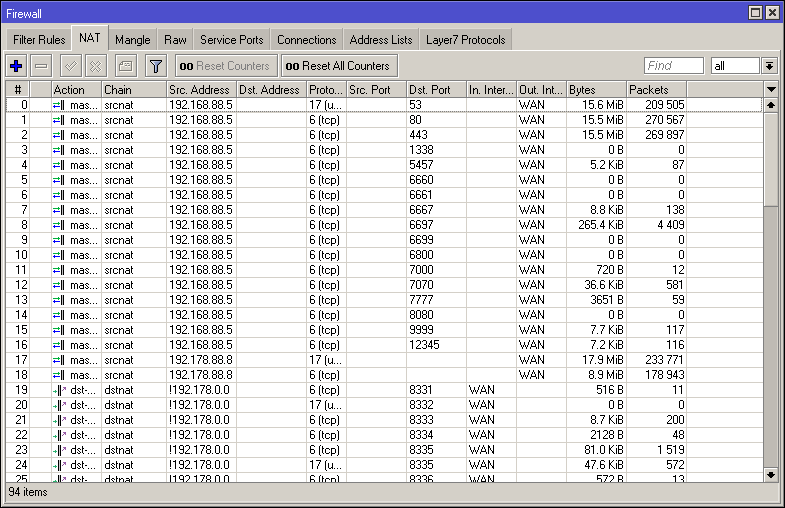Click the minus Remove rule icon
This screenshot has height=508, width=785.
41,66
